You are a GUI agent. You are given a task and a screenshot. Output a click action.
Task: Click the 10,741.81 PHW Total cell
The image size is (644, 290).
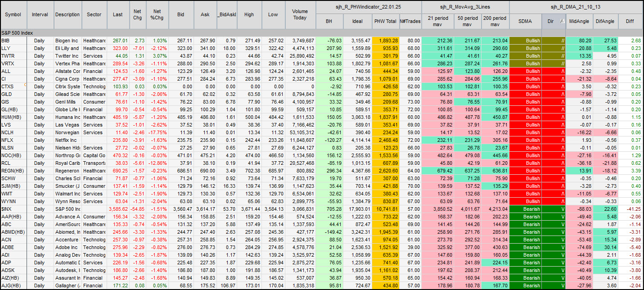click(385, 209)
